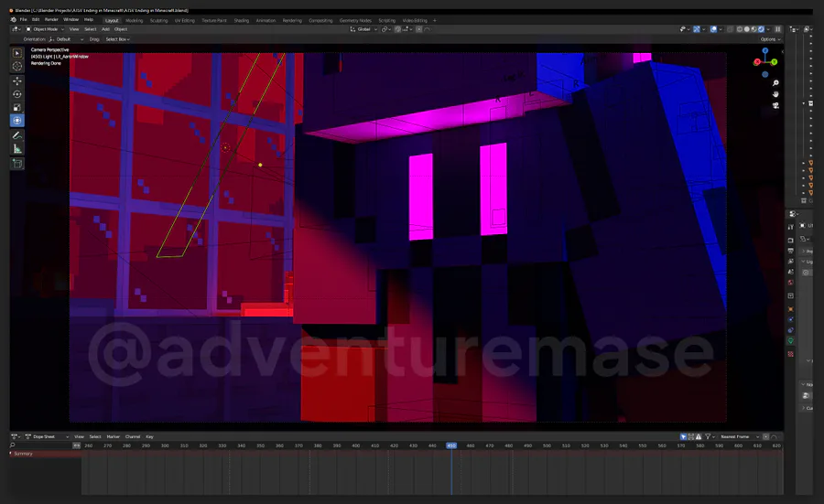Open the Window menu

click(x=70, y=19)
